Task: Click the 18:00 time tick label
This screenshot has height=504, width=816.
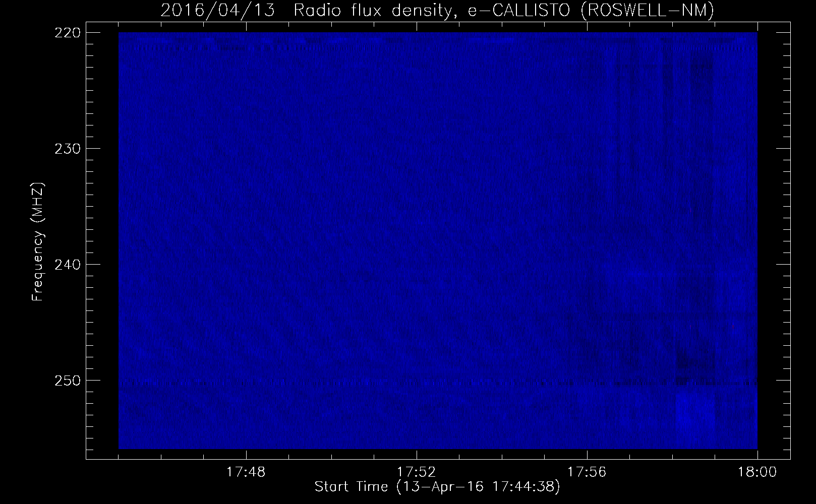Action: coord(758,472)
